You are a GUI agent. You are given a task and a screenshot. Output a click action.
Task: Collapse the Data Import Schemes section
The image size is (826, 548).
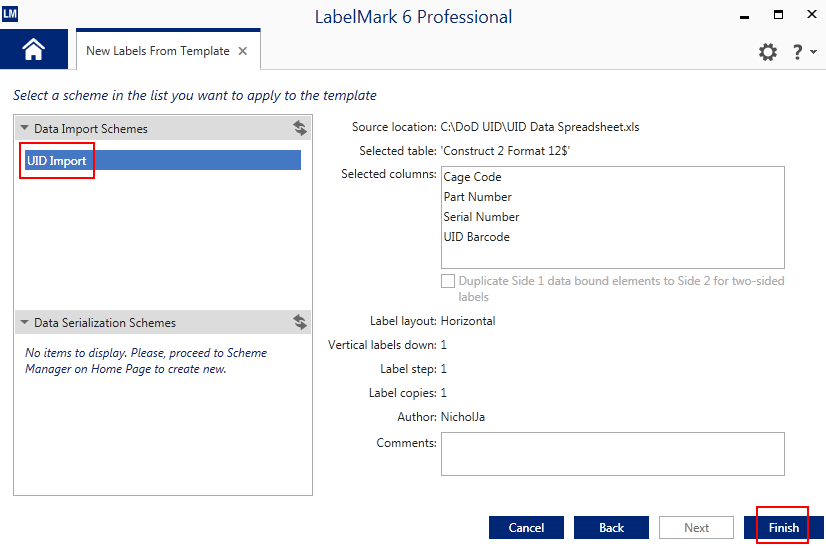click(24, 129)
